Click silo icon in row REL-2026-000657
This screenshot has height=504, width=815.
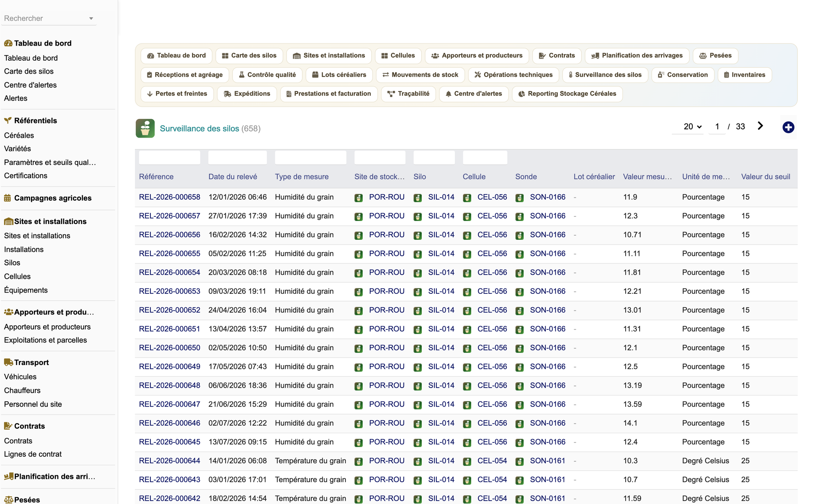418,216
